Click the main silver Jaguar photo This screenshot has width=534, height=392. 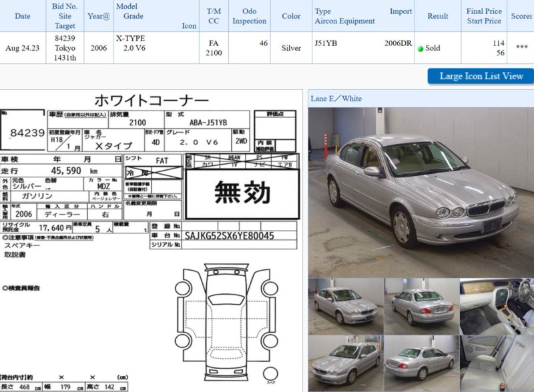click(x=421, y=192)
